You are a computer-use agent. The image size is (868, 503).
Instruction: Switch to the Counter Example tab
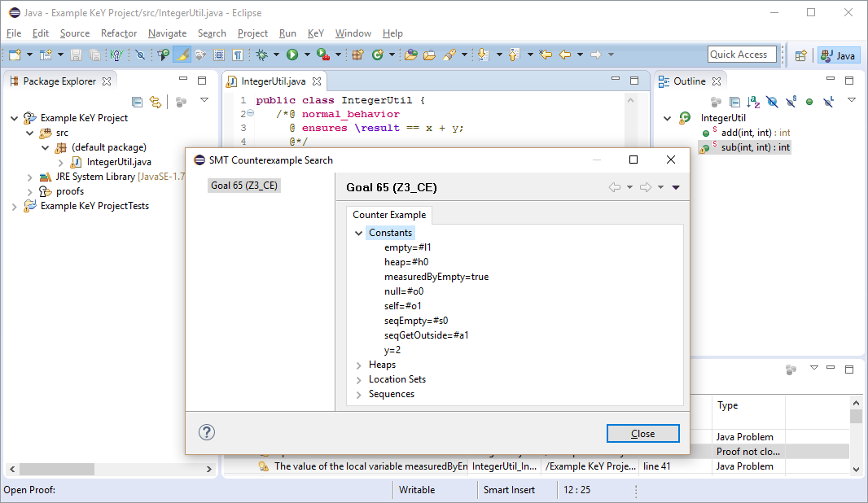pyautogui.click(x=389, y=215)
